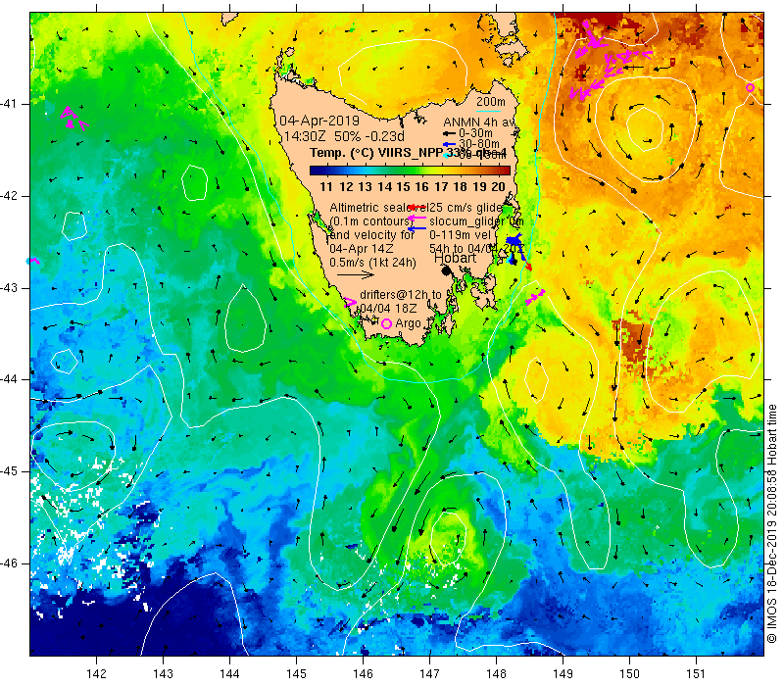Click the colorbar value '17'

click(x=441, y=187)
